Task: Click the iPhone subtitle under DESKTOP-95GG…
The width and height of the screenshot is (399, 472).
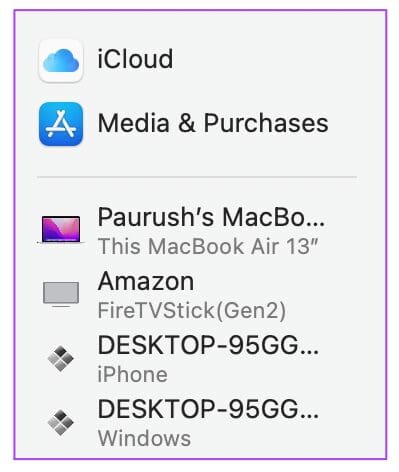Action: pyautogui.click(x=132, y=375)
